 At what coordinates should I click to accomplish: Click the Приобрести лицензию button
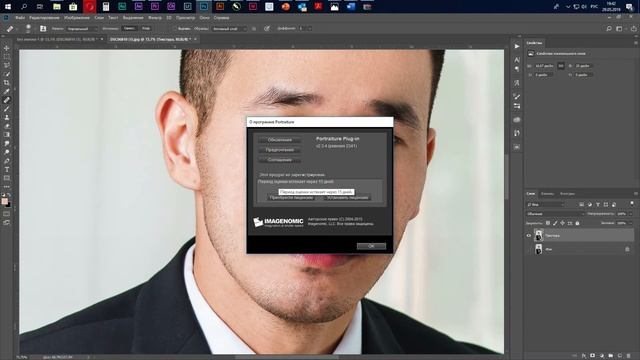tap(291, 198)
